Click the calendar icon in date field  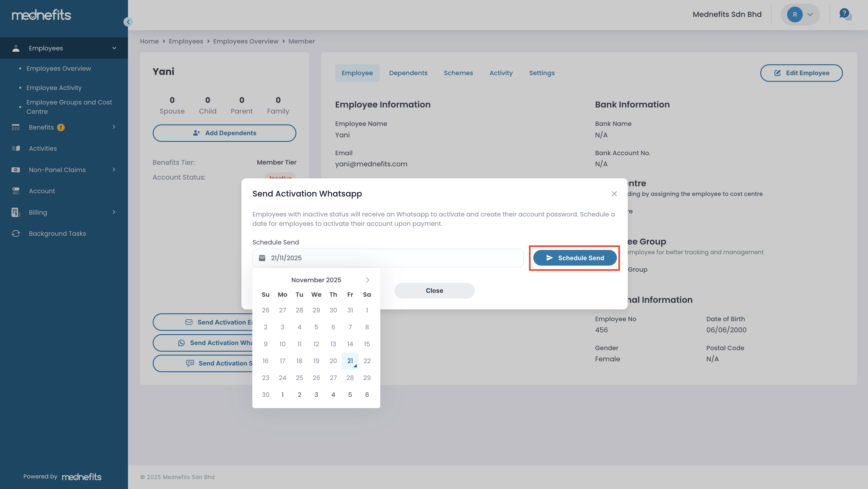click(x=262, y=258)
